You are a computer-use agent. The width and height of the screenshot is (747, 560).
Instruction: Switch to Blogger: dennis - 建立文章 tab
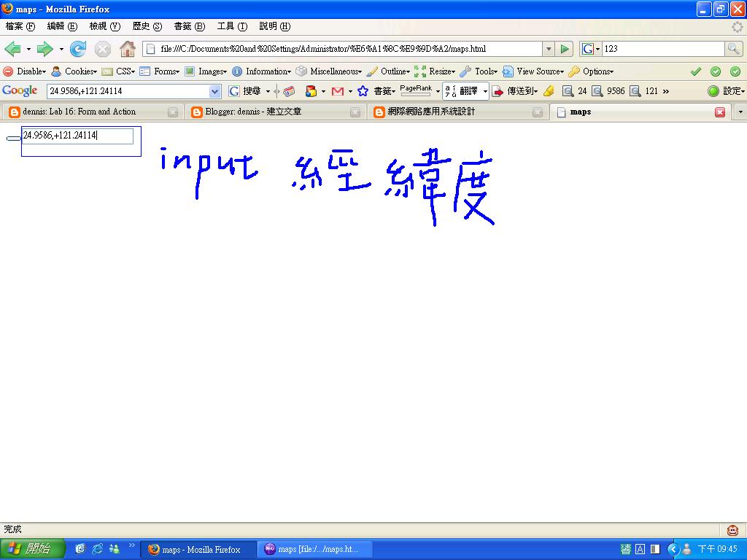click(x=275, y=112)
